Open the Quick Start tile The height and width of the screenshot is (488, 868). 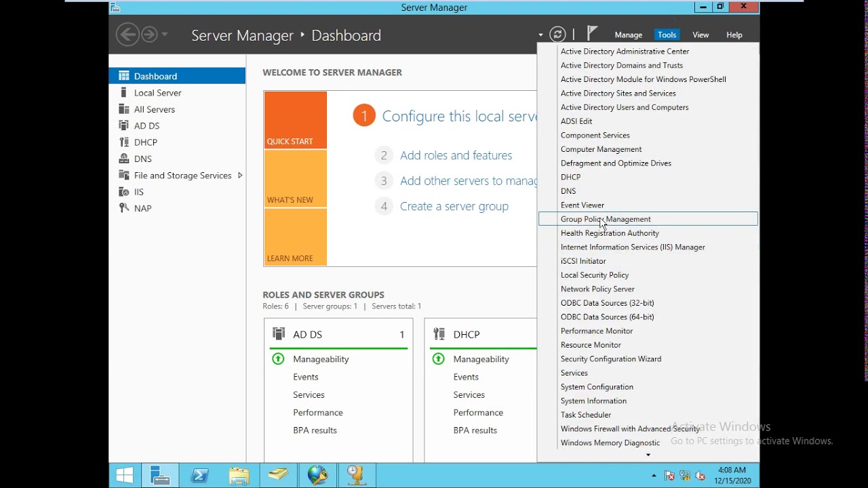295,120
